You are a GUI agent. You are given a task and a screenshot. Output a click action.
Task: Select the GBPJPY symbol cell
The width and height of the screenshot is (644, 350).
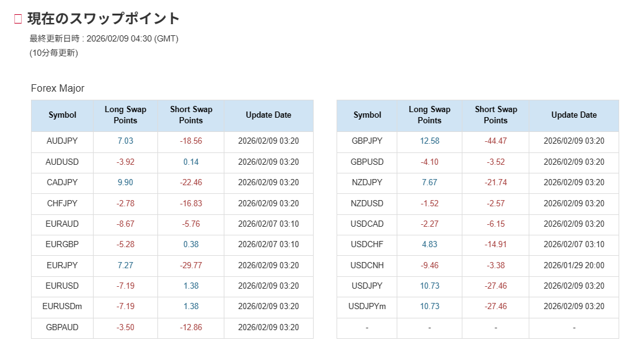click(367, 141)
